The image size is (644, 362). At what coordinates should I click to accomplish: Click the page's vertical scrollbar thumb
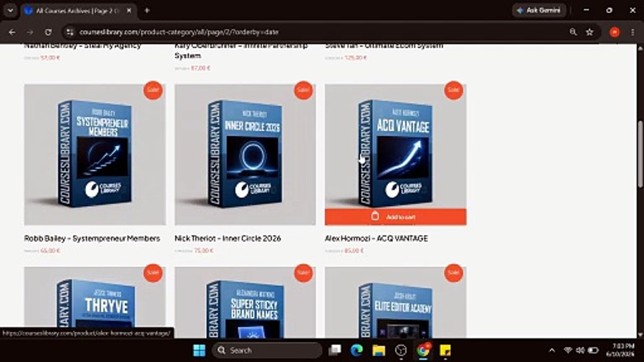(640, 154)
